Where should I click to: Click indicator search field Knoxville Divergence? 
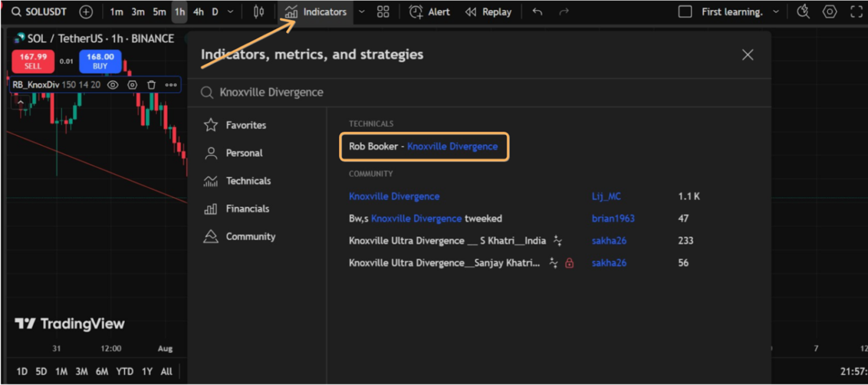[479, 92]
